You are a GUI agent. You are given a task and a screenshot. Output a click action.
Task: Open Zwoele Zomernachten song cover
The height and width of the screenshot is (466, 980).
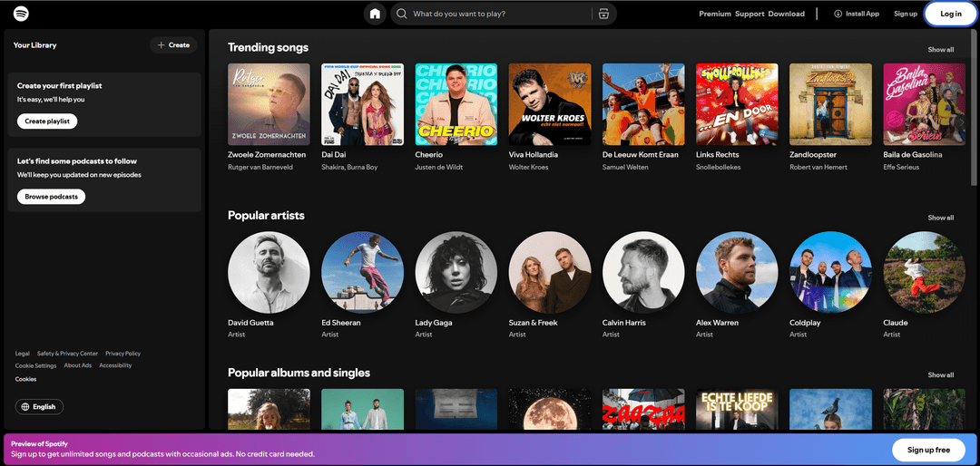(269, 104)
